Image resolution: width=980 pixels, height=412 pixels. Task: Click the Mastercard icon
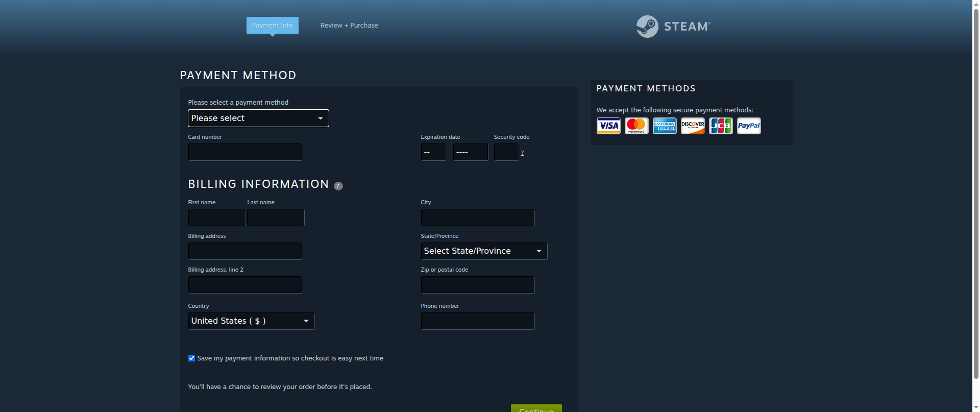(x=636, y=126)
